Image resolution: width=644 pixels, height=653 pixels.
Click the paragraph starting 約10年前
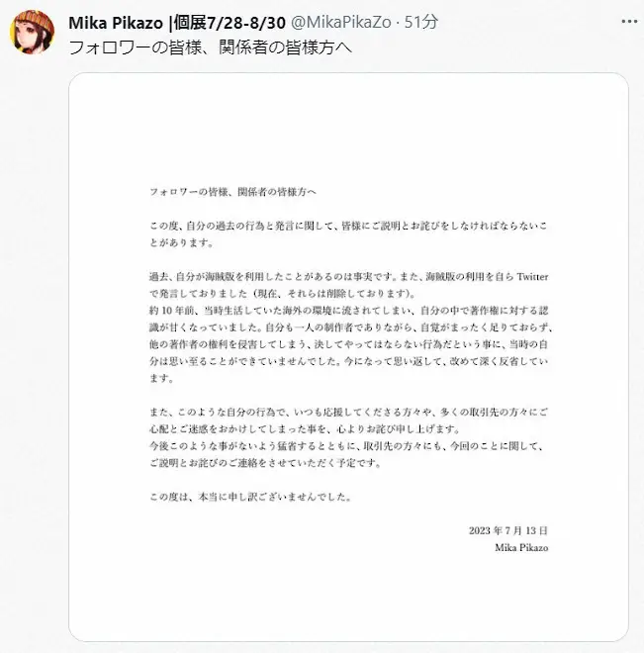coord(350,344)
